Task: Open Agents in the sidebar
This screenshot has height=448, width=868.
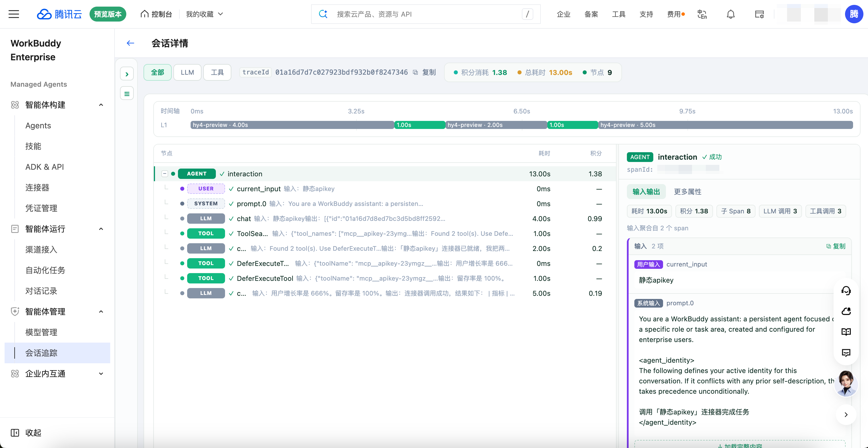Action: pos(38,125)
